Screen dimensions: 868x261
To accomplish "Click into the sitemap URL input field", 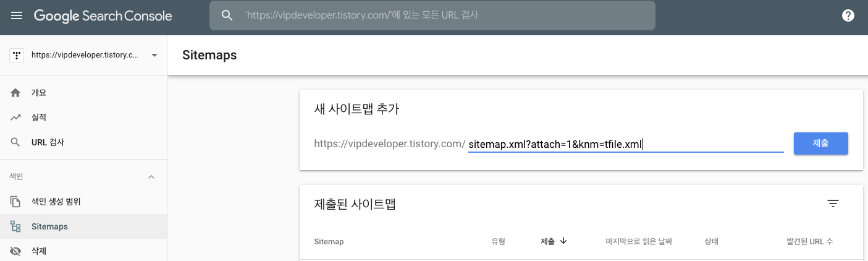I will pyautogui.click(x=626, y=144).
